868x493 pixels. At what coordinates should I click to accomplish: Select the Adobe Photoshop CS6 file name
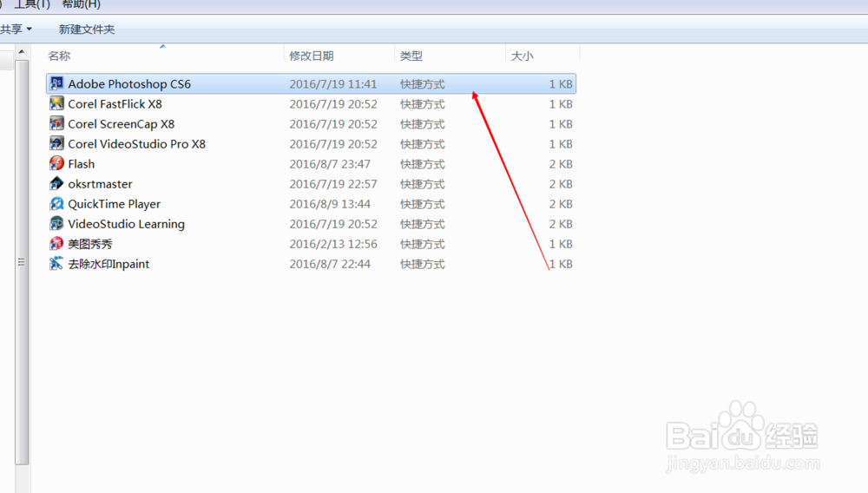[x=129, y=83]
